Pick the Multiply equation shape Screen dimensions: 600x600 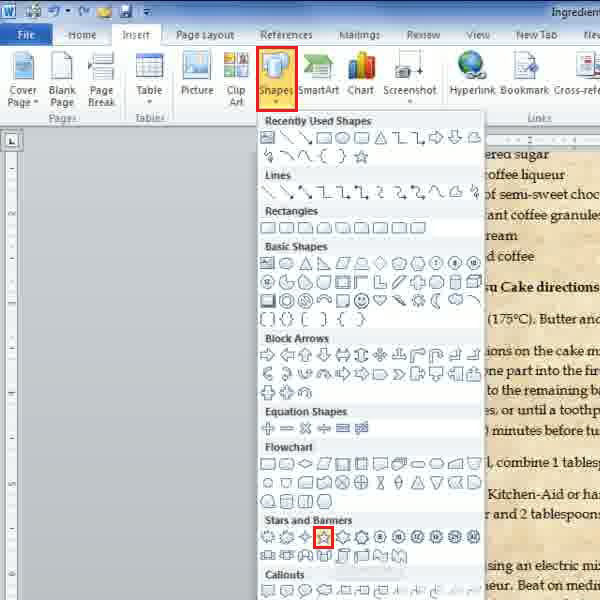coord(305,428)
